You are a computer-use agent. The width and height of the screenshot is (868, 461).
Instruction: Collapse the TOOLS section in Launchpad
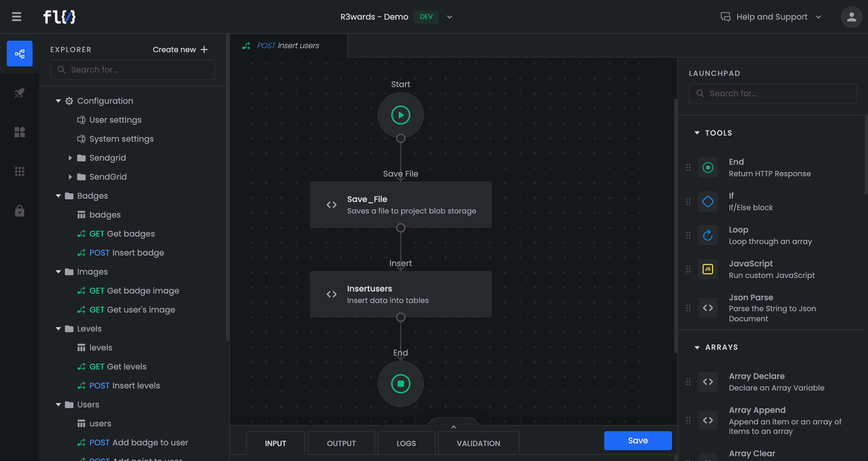(697, 133)
